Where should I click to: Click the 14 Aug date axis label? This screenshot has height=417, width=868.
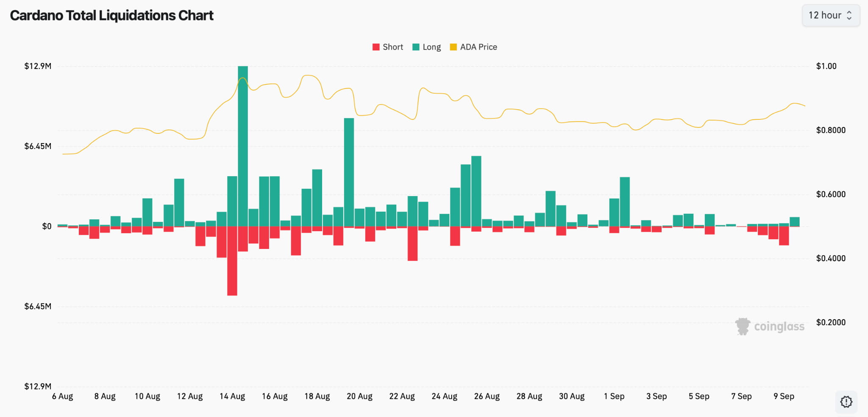tap(232, 396)
